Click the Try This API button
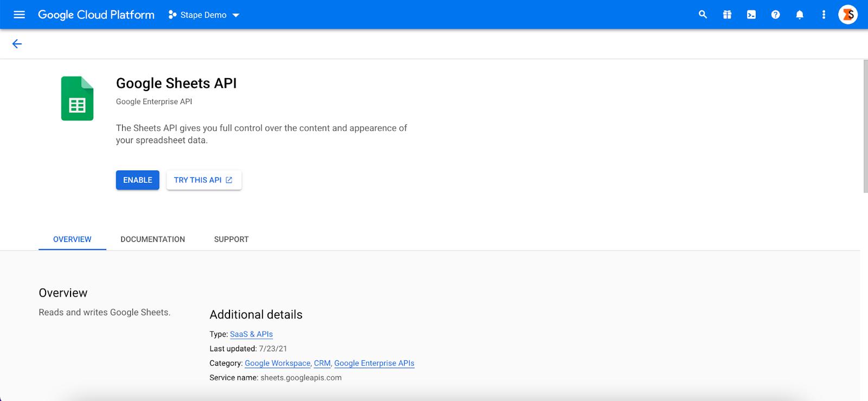The image size is (868, 401). 204,180
